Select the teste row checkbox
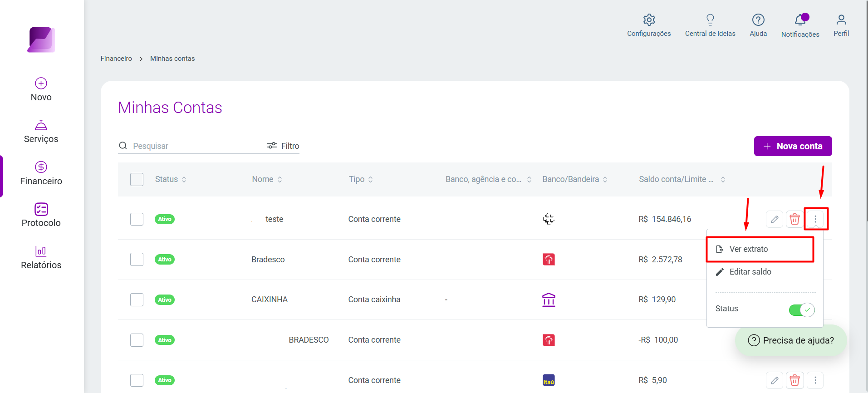868x393 pixels. click(137, 219)
